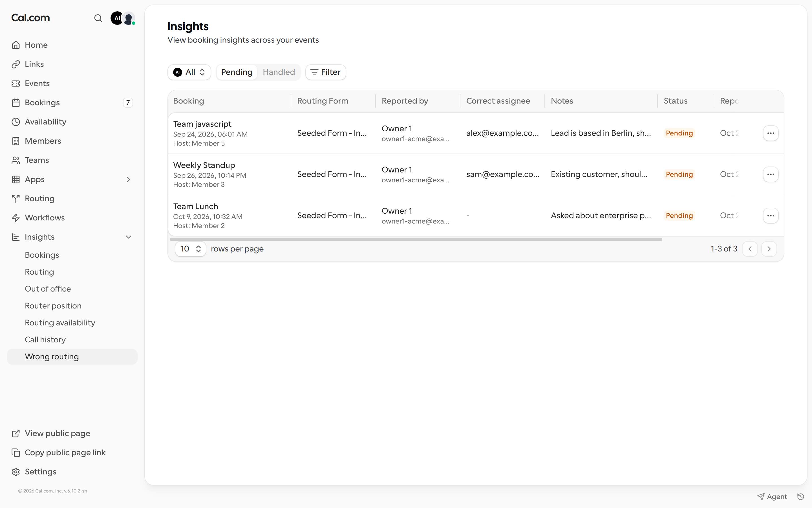Open Router position insights

[72, 306]
